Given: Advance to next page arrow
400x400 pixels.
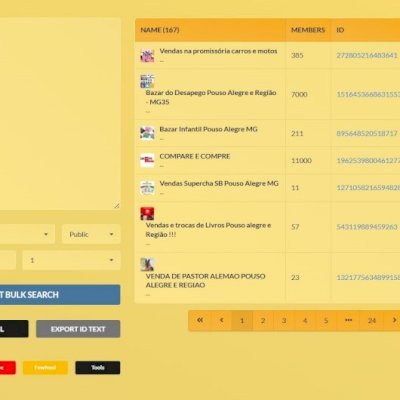Looking at the screenshot, I should (393, 320).
